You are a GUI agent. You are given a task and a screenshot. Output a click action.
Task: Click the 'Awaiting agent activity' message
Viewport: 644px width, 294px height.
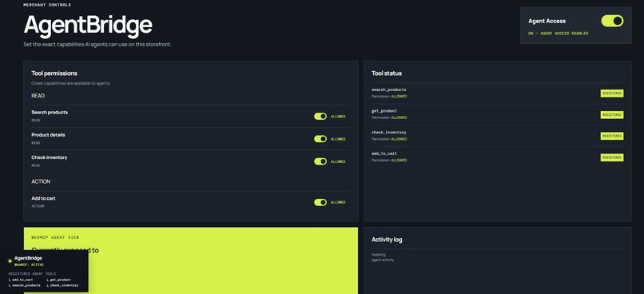(x=383, y=257)
